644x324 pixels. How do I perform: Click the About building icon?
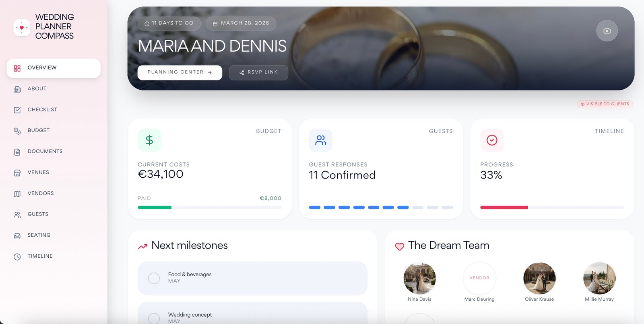click(x=17, y=89)
